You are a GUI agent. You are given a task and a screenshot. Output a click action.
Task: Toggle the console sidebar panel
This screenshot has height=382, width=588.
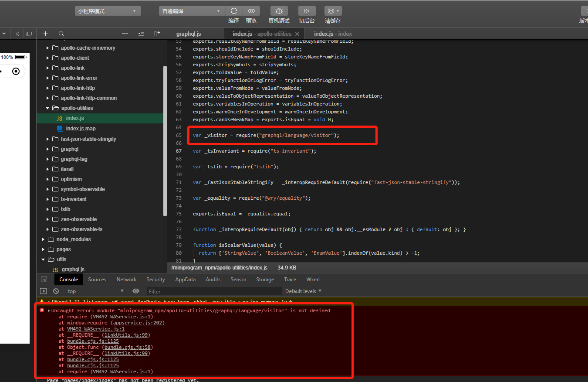43,291
